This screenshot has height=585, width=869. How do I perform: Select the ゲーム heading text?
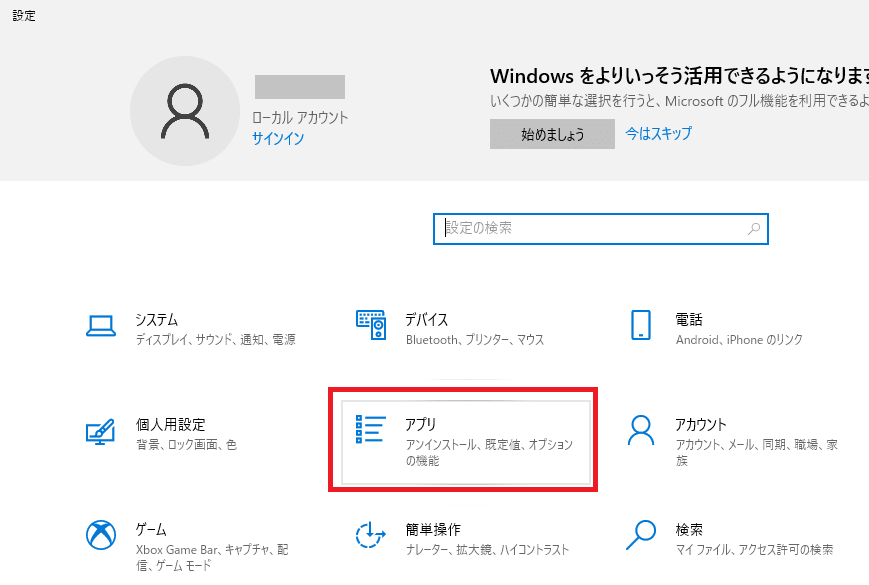[x=151, y=530]
